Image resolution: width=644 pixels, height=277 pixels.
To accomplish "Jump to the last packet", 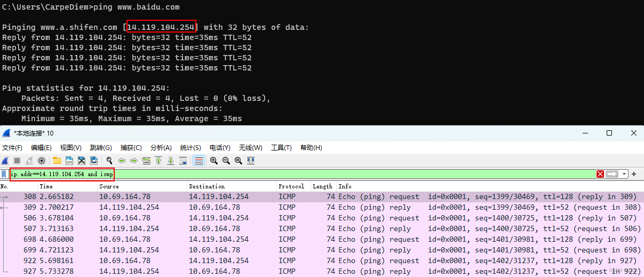I will [171, 161].
